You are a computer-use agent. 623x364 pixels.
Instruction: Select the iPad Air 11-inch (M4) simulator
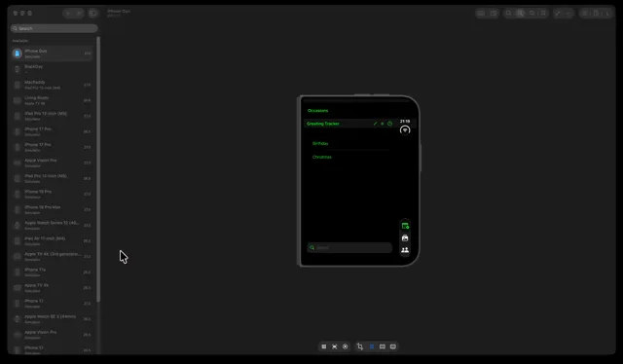coord(53,240)
